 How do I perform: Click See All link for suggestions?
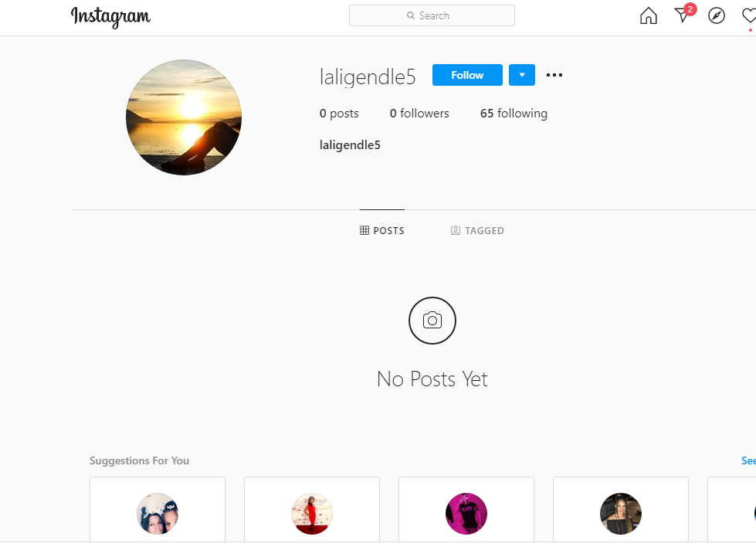[x=748, y=460]
